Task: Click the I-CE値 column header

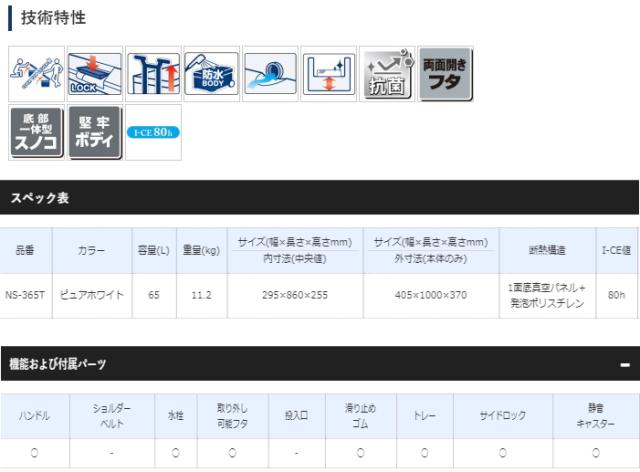Action: point(616,250)
